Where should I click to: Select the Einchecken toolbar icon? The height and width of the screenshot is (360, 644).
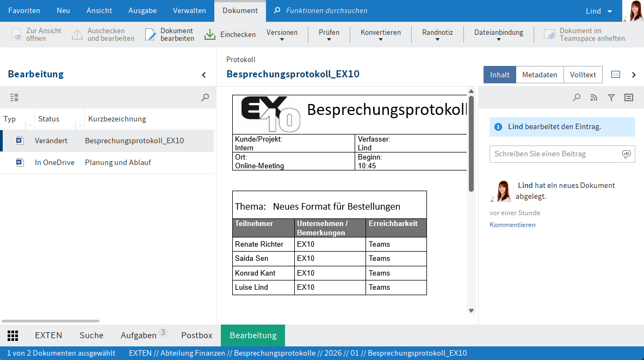(x=209, y=34)
